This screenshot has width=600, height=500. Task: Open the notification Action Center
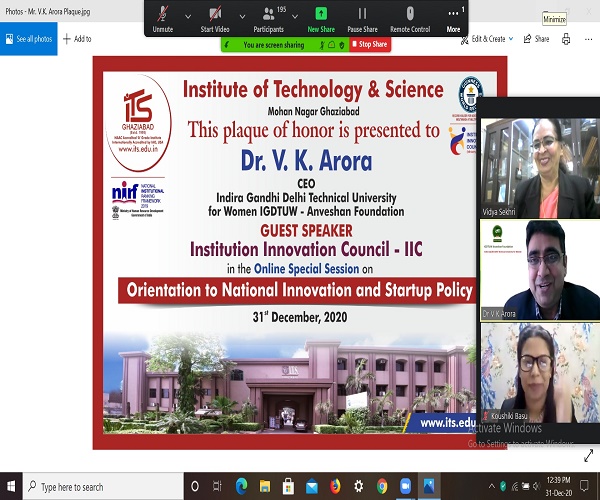584,486
